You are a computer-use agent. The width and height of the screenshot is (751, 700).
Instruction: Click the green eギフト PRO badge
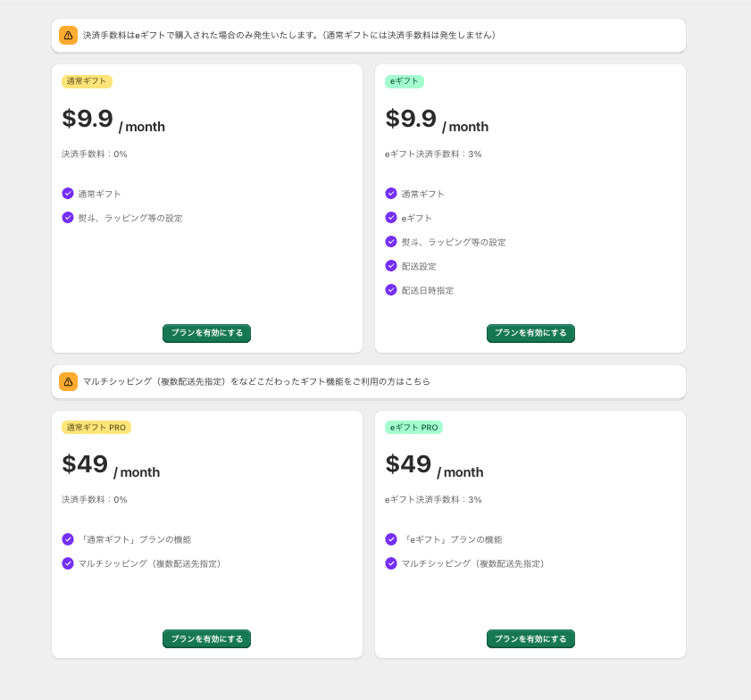point(413,428)
